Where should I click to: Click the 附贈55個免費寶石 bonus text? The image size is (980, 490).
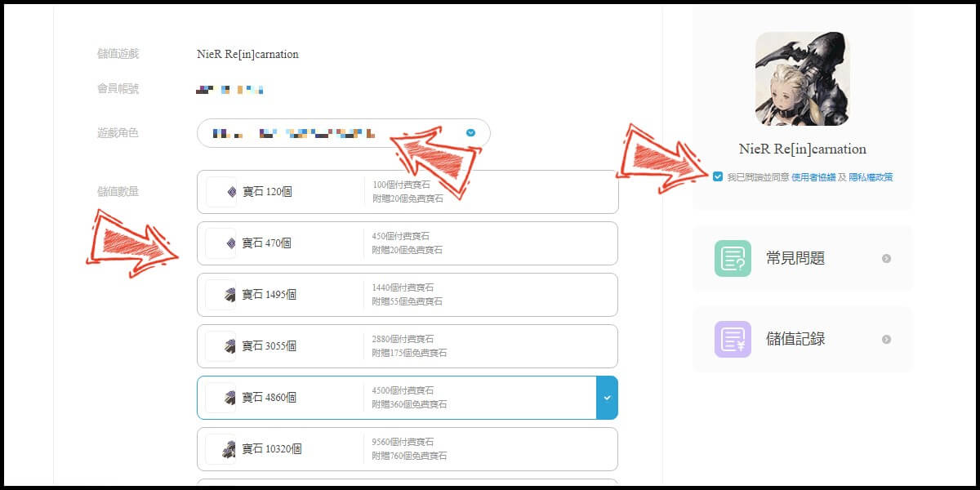(408, 301)
